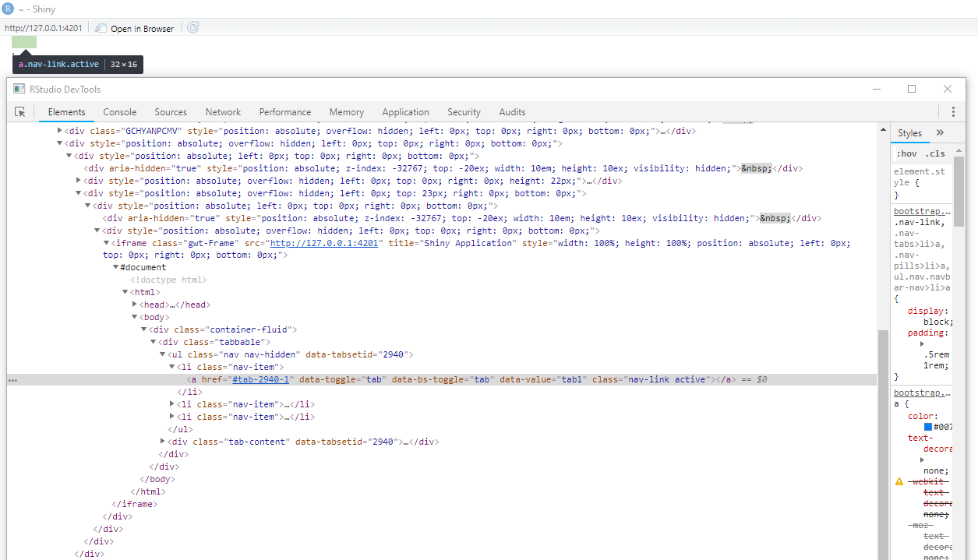The image size is (978, 560).
Task: Show hidden panels via the chevron next to Styles
Action: coord(940,132)
